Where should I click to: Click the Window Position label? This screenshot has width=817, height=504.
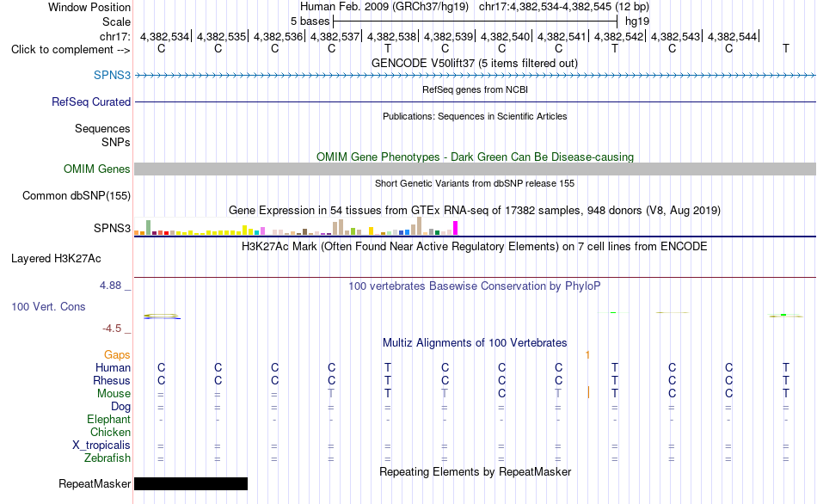pyautogui.click(x=89, y=7)
